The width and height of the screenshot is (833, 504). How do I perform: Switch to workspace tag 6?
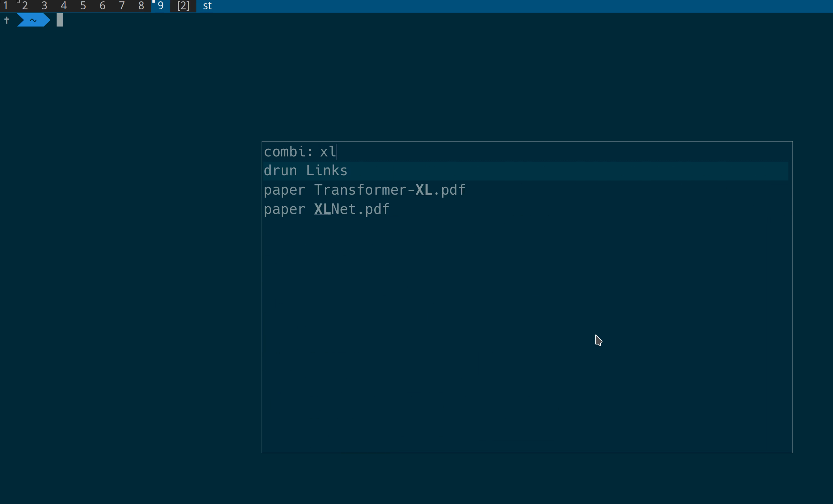102,6
